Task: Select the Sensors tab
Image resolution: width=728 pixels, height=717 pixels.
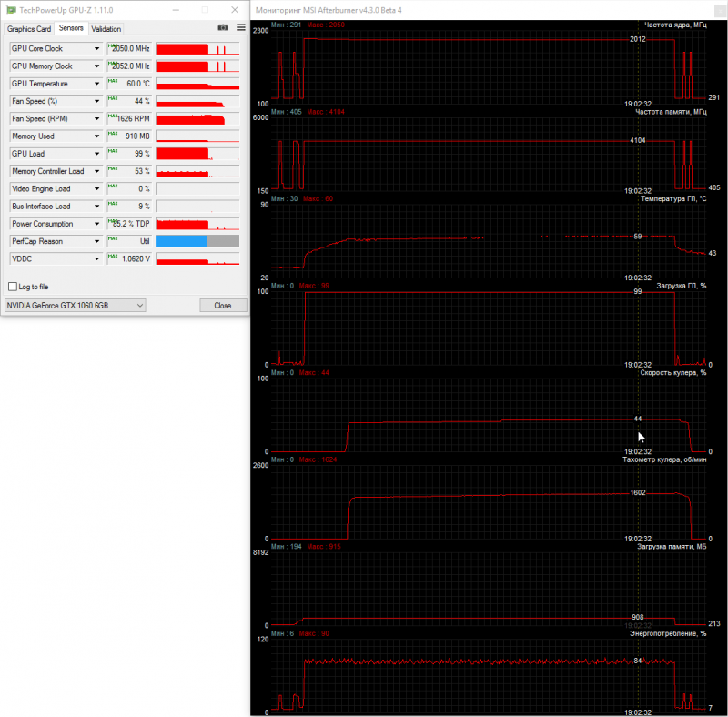Action: (x=71, y=28)
